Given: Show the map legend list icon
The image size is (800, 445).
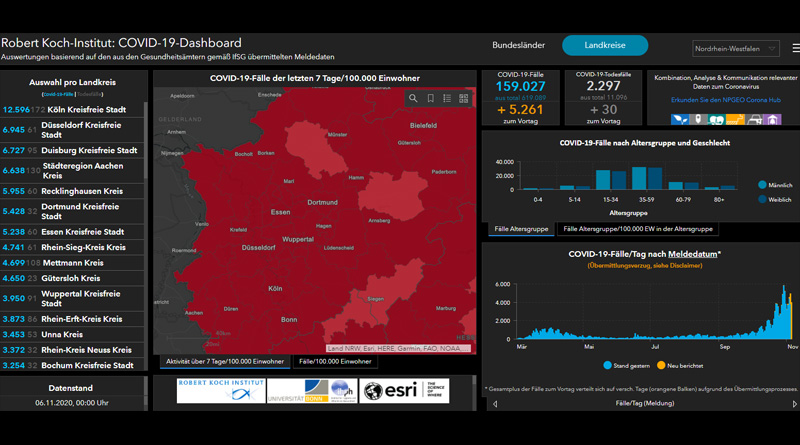Looking at the screenshot, I should click(x=447, y=98).
